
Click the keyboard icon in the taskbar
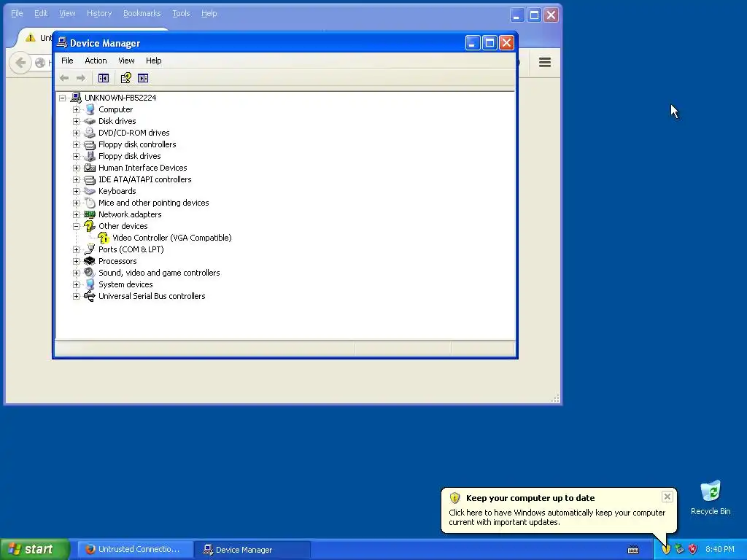coord(633,550)
